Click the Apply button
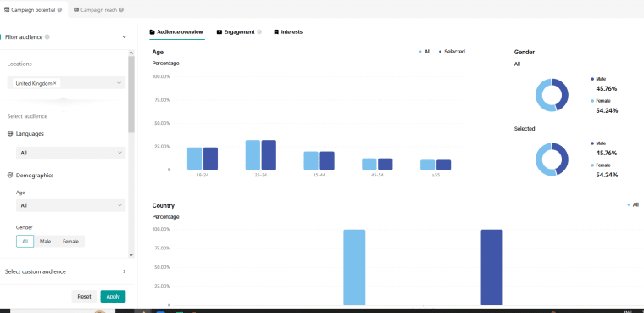 tap(113, 297)
